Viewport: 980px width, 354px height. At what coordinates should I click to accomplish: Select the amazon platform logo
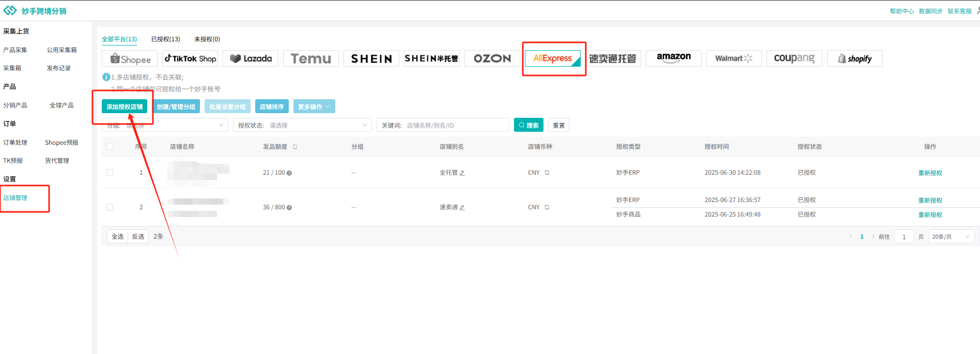(674, 58)
